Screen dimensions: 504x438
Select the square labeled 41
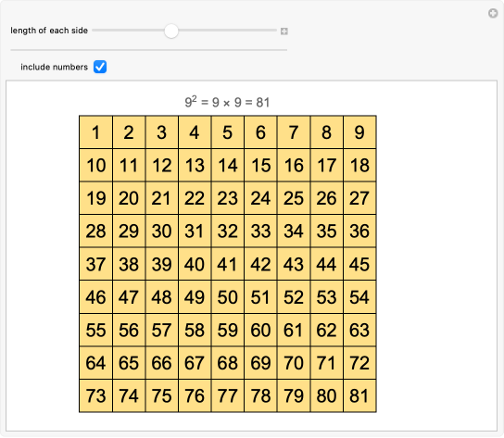click(228, 264)
